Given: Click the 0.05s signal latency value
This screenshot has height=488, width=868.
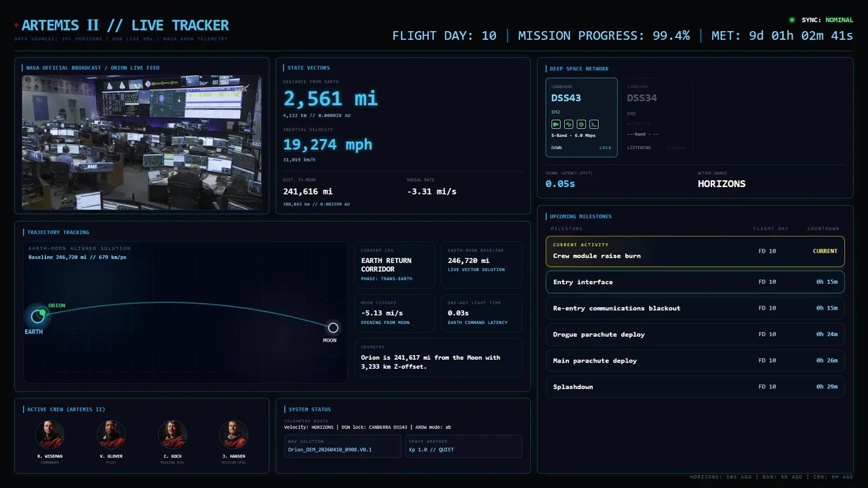Looking at the screenshot, I should (561, 184).
